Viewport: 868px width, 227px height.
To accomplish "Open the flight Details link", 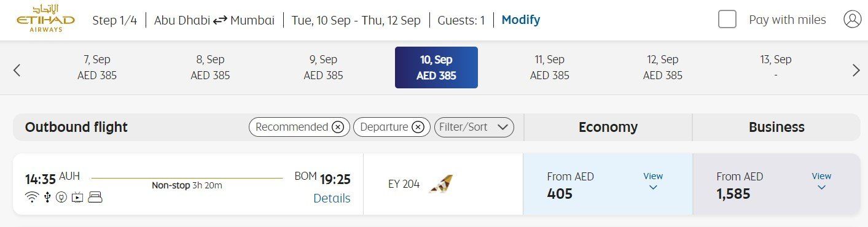I will [332, 198].
